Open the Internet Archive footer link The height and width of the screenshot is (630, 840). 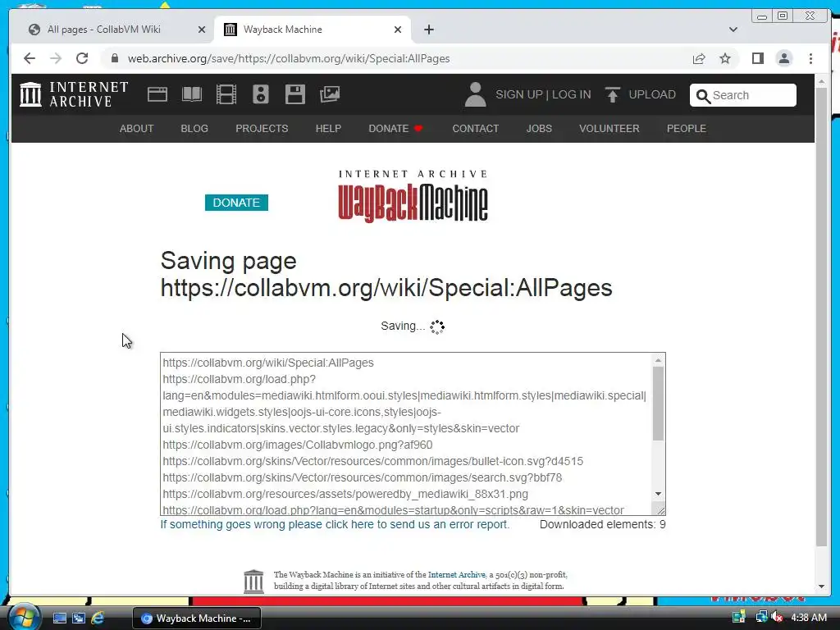pos(456,575)
